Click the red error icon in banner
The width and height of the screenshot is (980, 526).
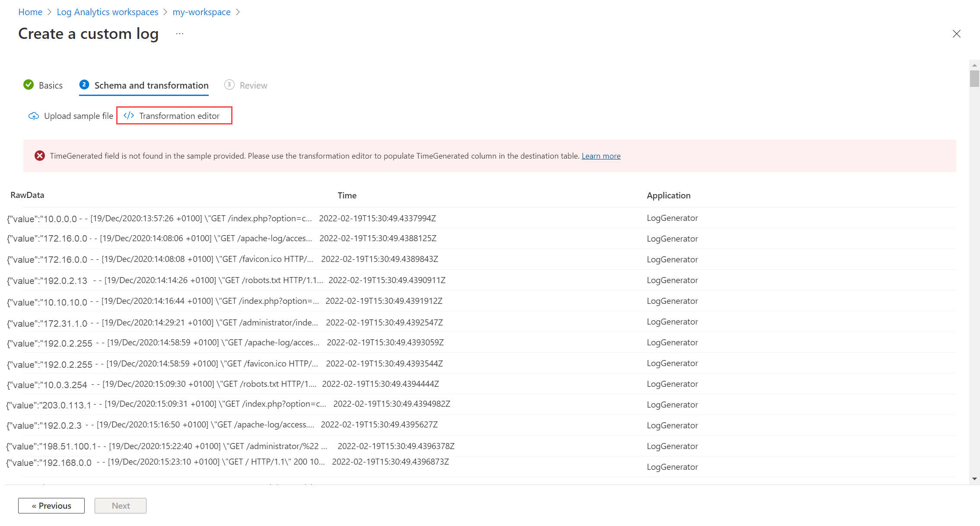click(x=40, y=156)
